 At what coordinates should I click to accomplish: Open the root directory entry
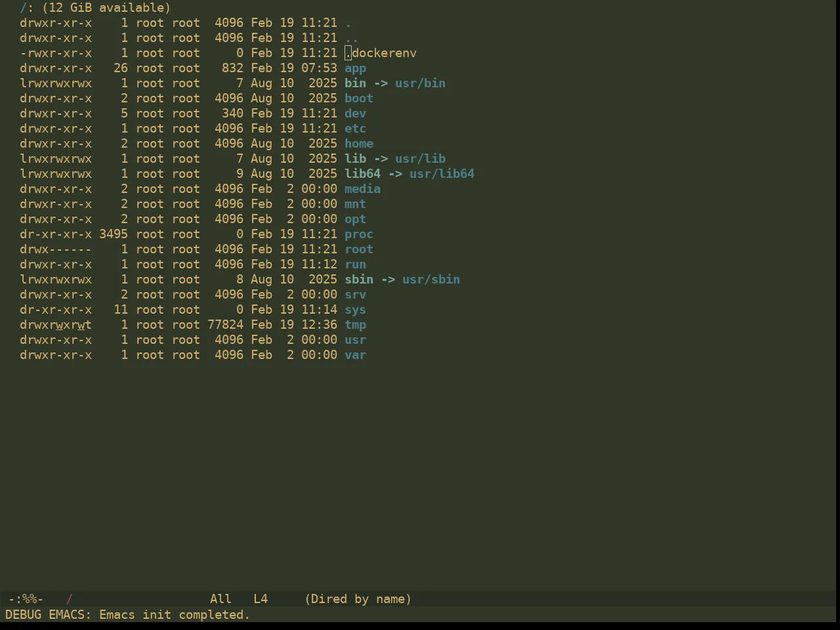tap(359, 249)
